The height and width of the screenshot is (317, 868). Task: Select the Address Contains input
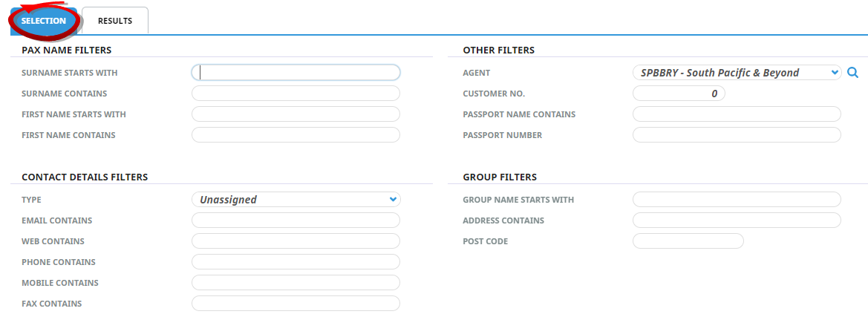pyautogui.click(x=736, y=220)
